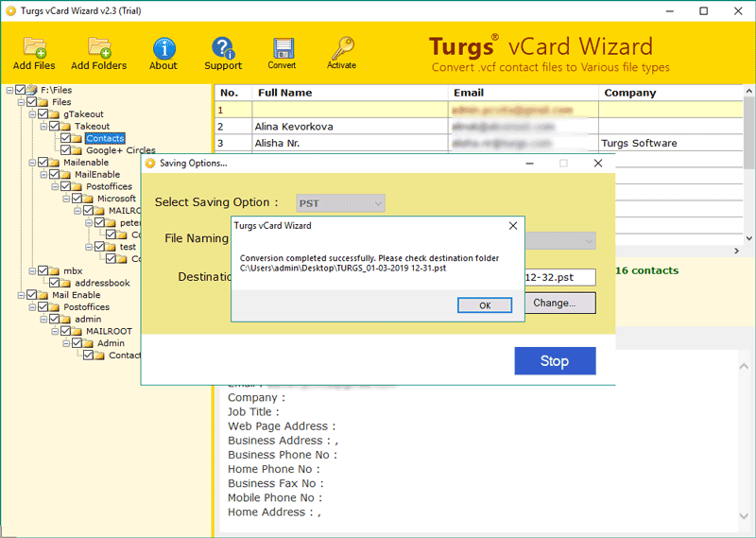Click the Admin folder icon under MAILROOT

(x=88, y=343)
